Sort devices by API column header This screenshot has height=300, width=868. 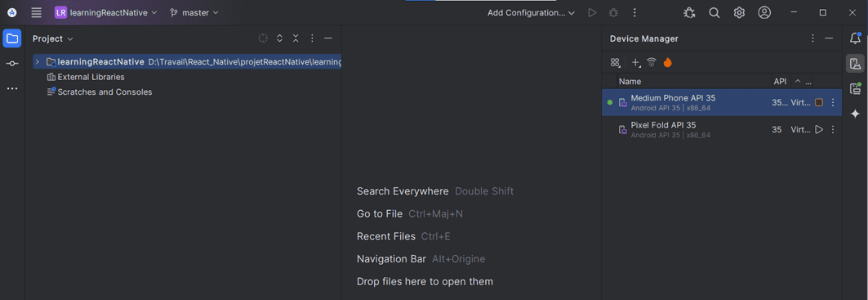pos(780,82)
